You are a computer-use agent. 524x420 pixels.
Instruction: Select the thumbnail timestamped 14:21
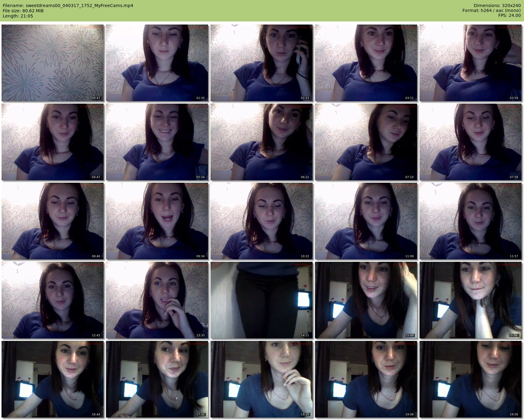pos(261,300)
